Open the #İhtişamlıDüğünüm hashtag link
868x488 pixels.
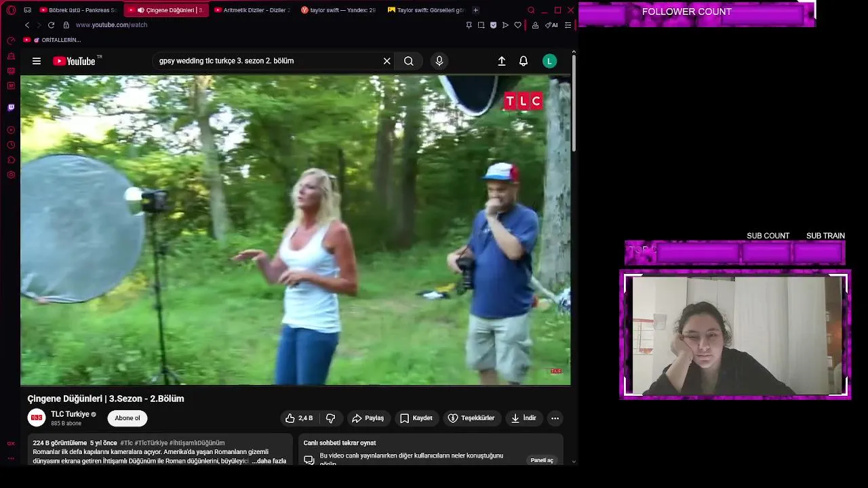pos(197,443)
